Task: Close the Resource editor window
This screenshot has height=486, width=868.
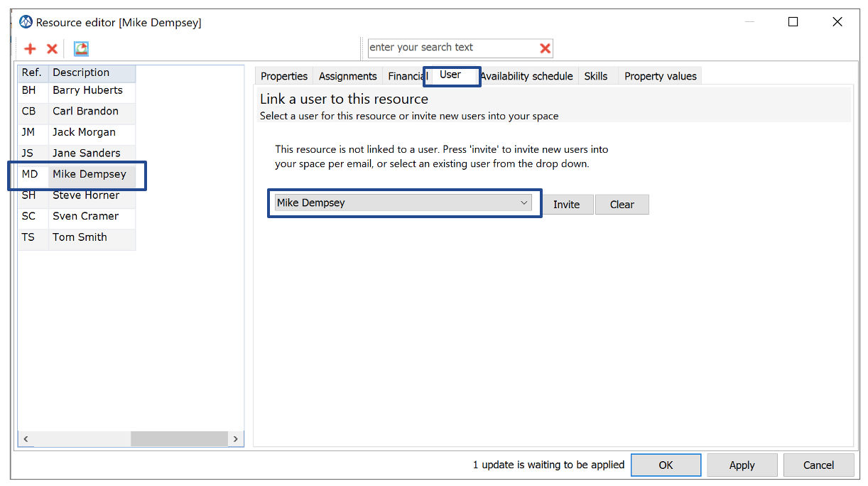Action: (837, 22)
